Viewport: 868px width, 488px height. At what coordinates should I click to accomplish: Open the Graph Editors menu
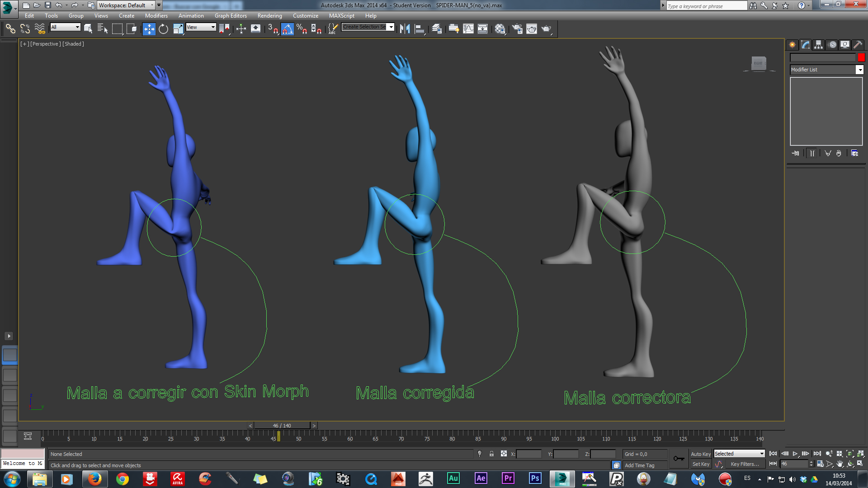231,16
